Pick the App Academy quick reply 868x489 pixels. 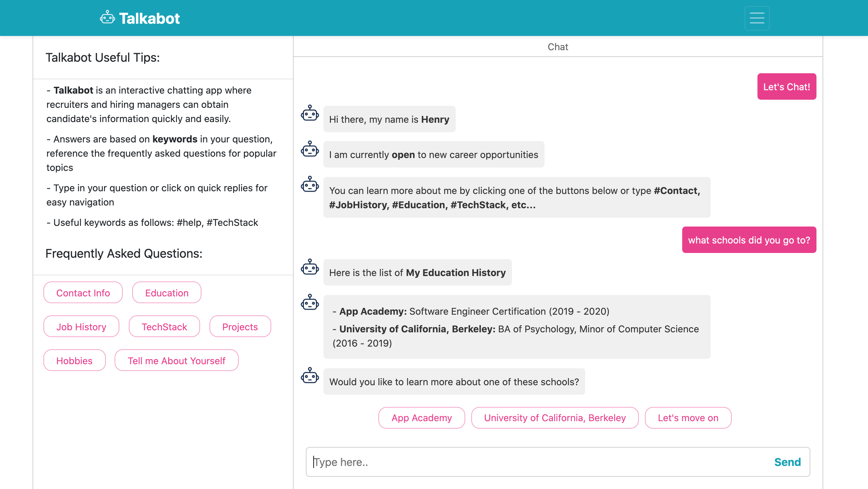tap(421, 418)
